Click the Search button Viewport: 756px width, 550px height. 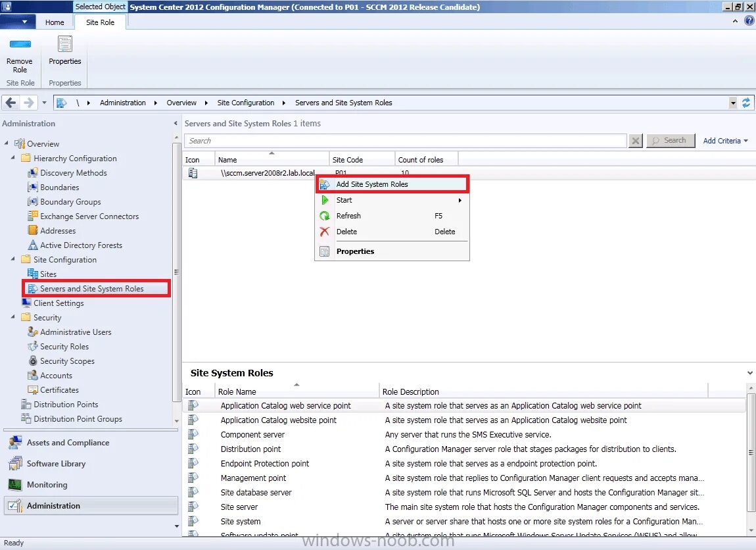pyautogui.click(x=671, y=141)
